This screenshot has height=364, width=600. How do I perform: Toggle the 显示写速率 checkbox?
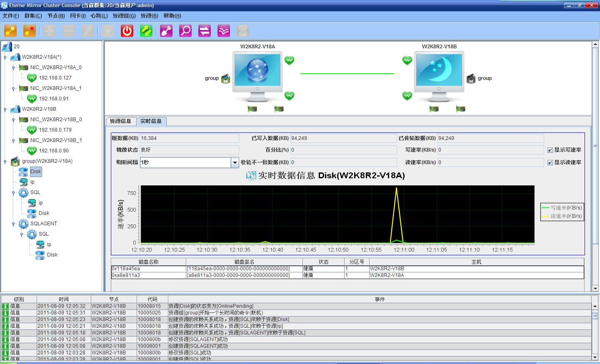pos(550,150)
